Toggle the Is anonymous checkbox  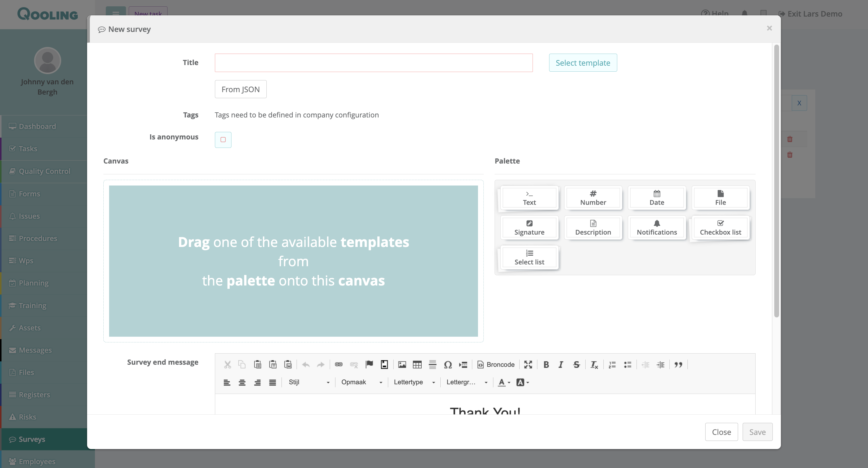[223, 140]
